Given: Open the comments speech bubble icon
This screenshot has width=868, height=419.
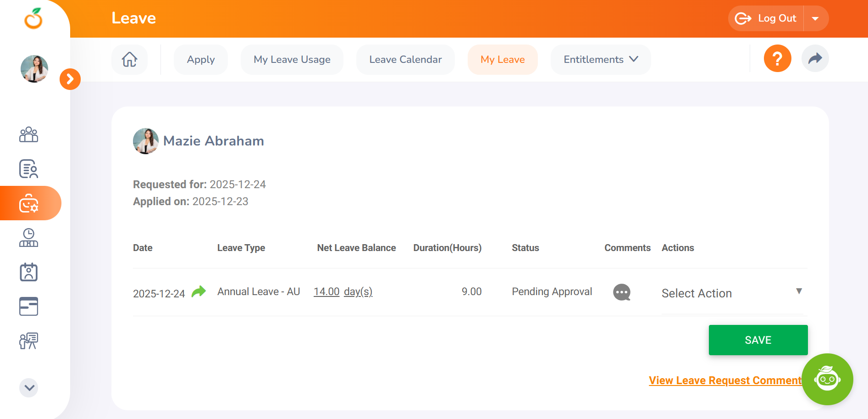Looking at the screenshot, I should (x=622, y=292).
